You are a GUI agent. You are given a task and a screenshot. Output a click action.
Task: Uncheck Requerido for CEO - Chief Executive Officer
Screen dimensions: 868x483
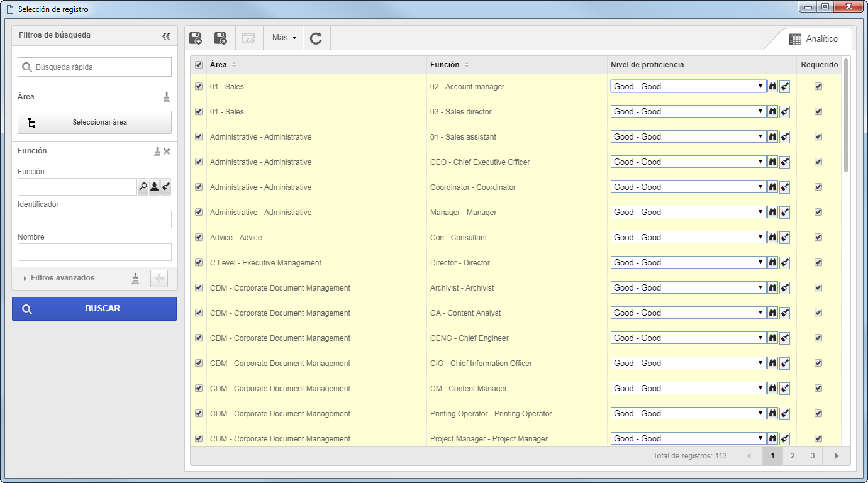pos(818,162)
